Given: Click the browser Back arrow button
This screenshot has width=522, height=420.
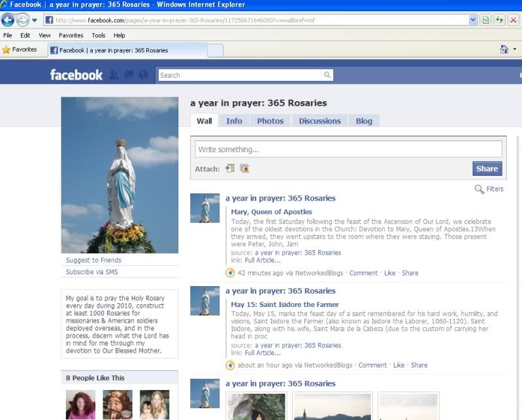Looking at the screenshot, I should 8,20.
